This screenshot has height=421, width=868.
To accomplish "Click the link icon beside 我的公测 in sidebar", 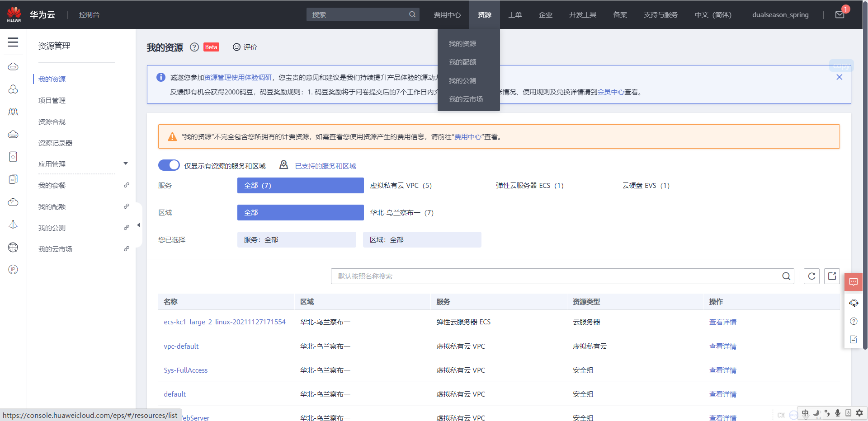I will pos(127,228).
